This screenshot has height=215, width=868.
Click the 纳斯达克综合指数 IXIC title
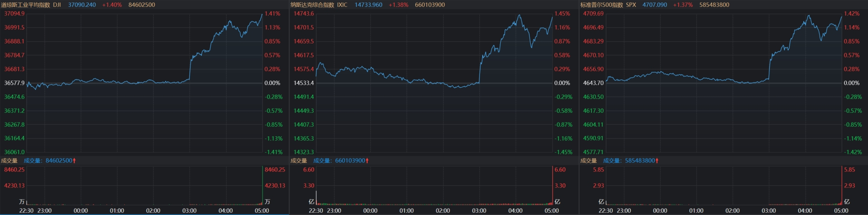(319, 5)
